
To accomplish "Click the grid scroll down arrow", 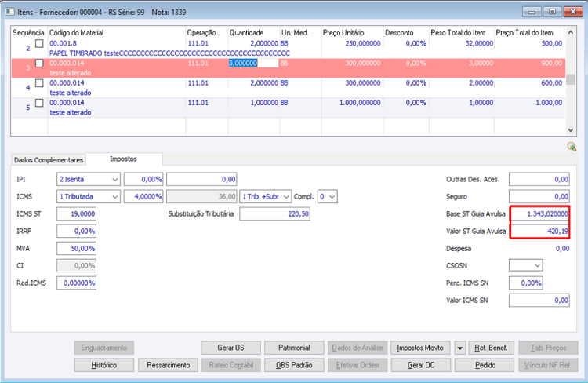I will pyautogui.click(x=571, y=130).
